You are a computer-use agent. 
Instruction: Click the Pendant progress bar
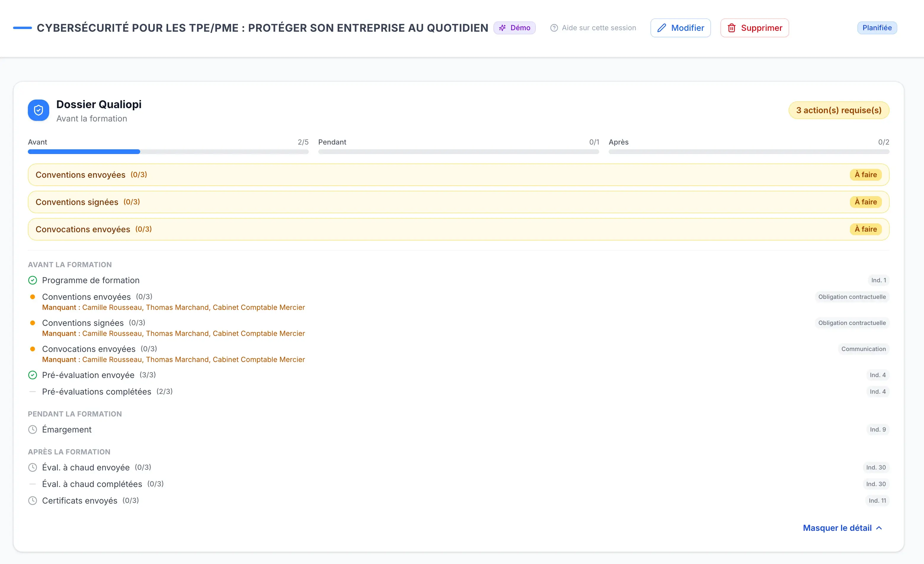[459, 152]
